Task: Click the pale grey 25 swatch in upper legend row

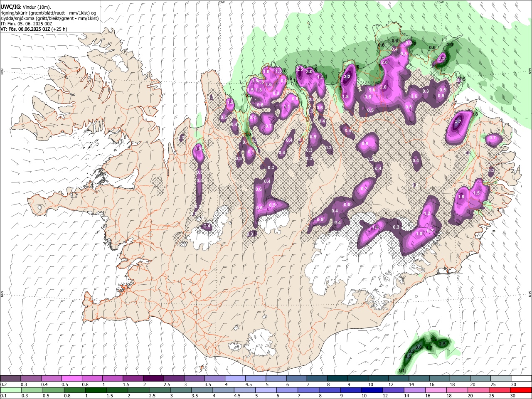Action: [x=500, y=379]
